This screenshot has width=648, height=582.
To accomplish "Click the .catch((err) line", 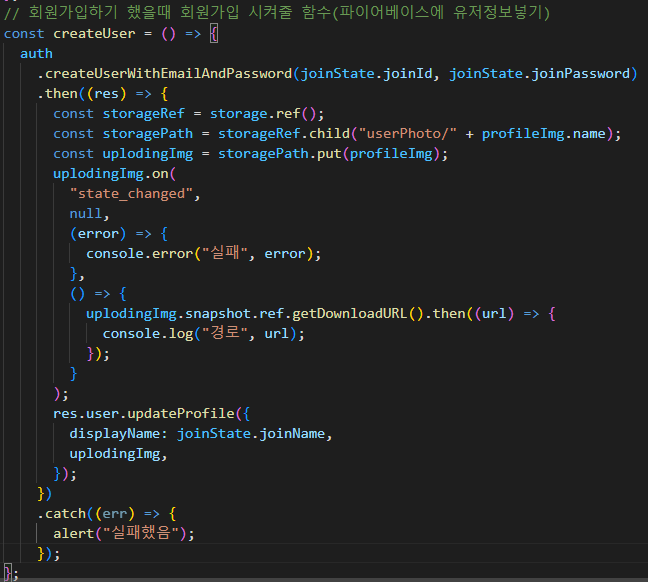I will [107, 514].
